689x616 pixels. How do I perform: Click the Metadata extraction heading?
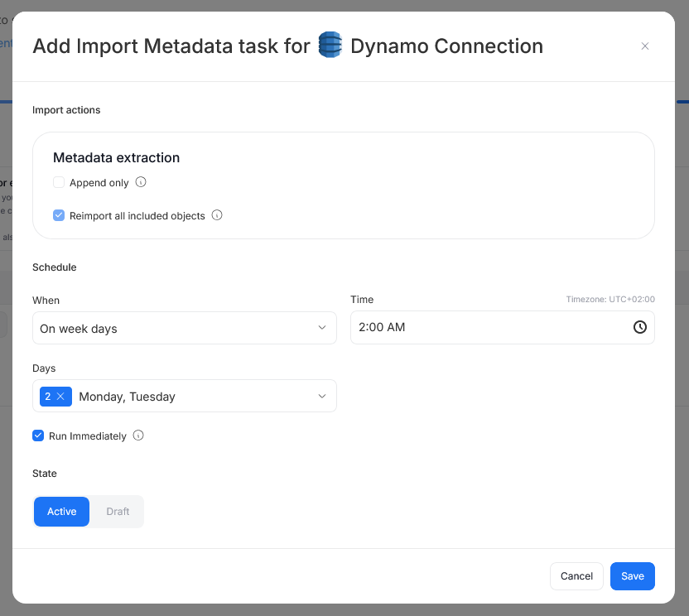click(117, 157)
